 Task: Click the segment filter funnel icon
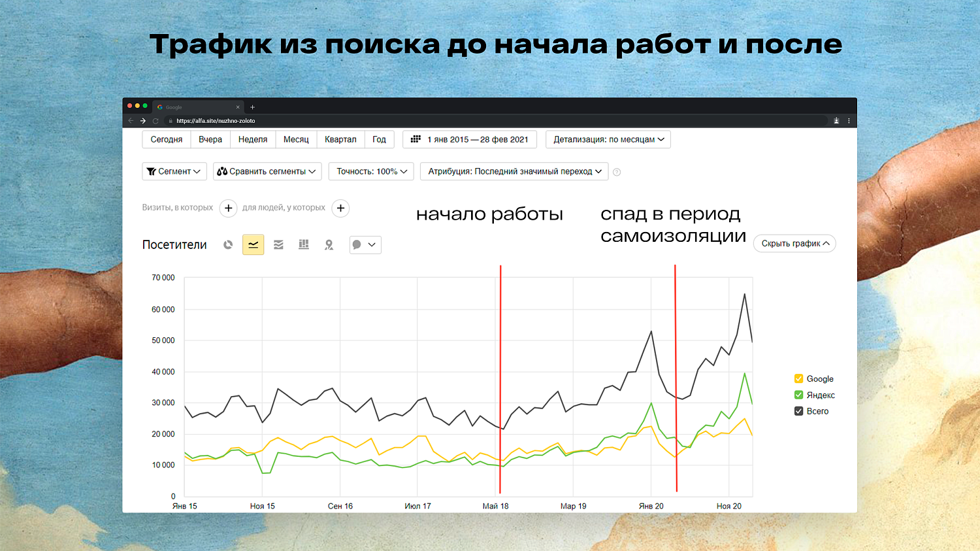pyautogui.click(x=152, y=171)
